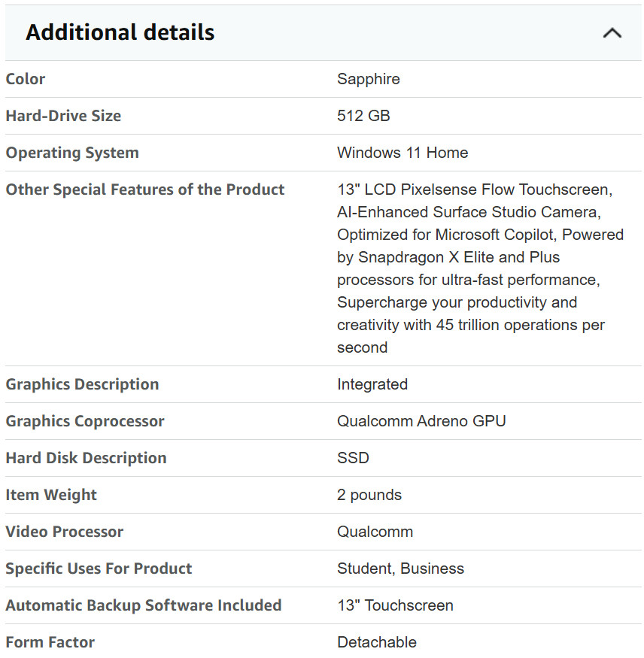This screenshot has height=658, width=644.
Task: Click the Graphics Description label
Action: (82, 384)
